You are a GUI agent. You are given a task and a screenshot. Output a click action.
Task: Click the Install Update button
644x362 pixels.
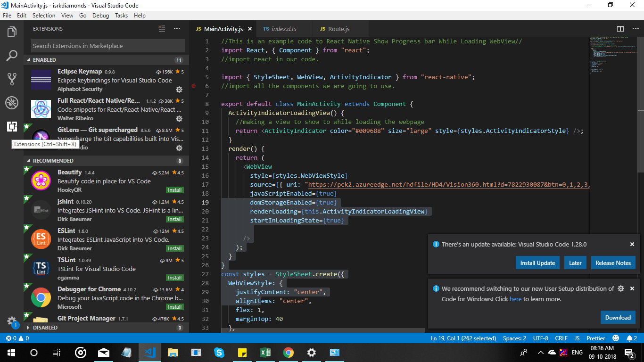(x=537, y=263)
